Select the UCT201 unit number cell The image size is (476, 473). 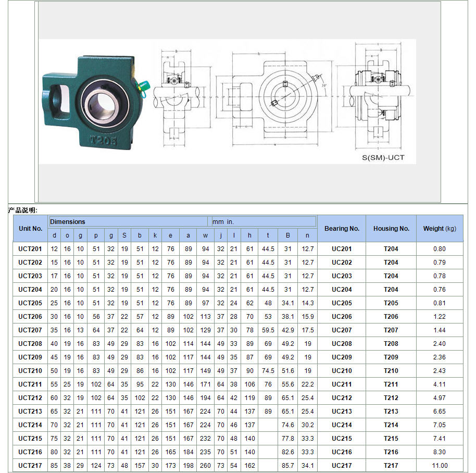(x=30, y=249)
